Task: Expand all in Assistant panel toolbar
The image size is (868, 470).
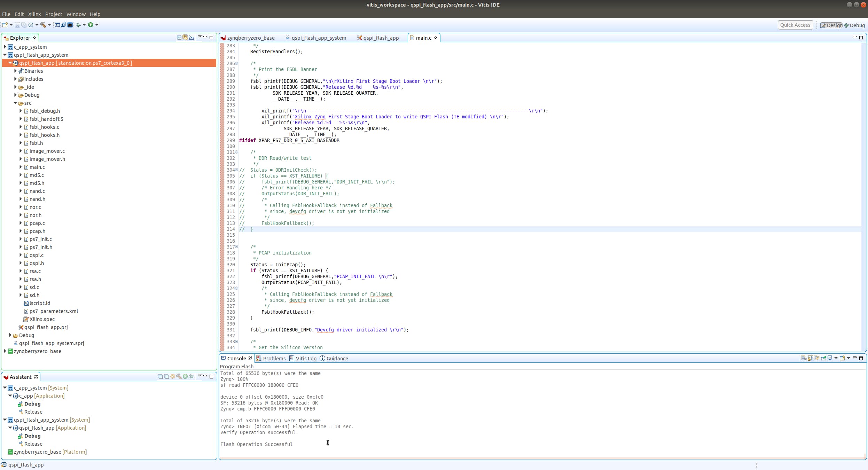Action: [x=166, y=377]
